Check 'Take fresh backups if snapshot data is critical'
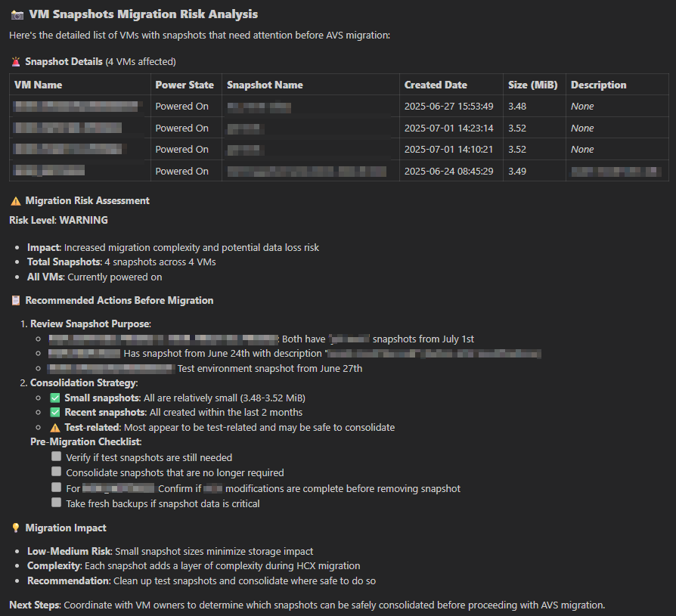Screen dimensions: 676x616 [x=56, y=503]
